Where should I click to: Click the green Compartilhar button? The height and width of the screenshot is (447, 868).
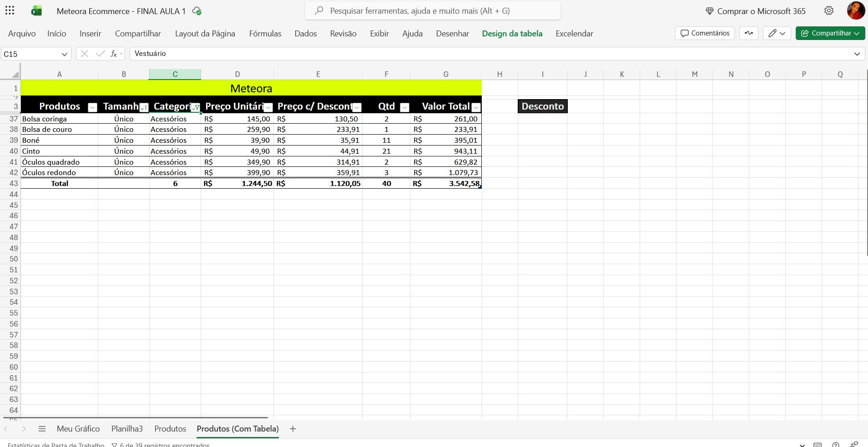pos(830,33)
